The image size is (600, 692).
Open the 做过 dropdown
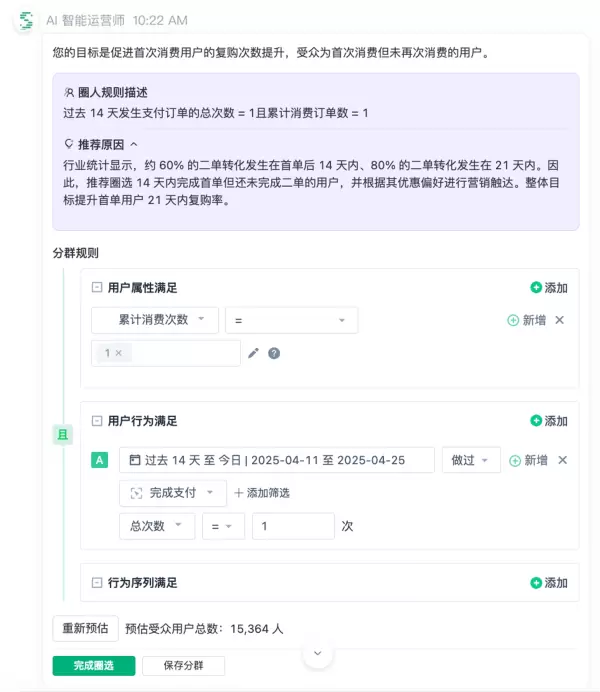(x=470, y=460)
